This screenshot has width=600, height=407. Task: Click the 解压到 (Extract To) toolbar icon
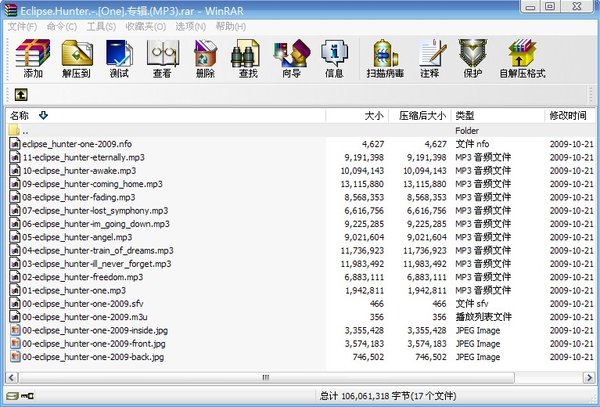click(77, 53)
